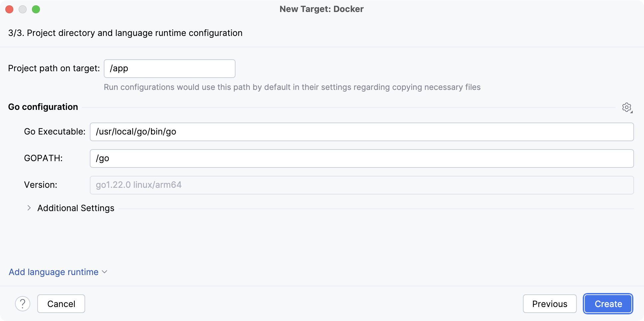Image resolution: width=644 pixels, height=321 pixels.
Task: Open the Go configuration settings gear menu
Action: [627, 107]
